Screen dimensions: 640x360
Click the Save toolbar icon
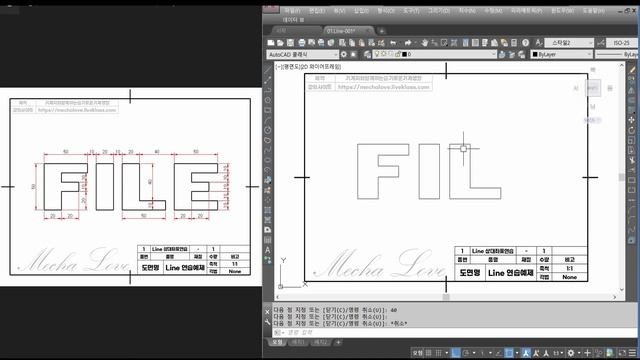tap(290, 42)
